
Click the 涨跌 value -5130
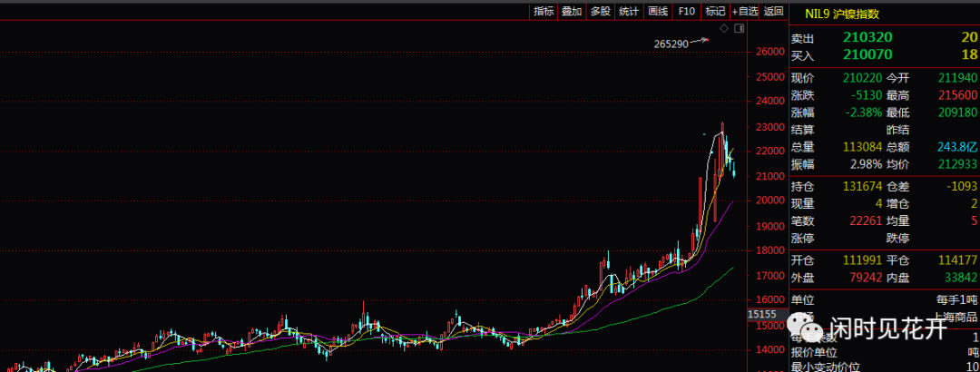click(x=866, y=95)
